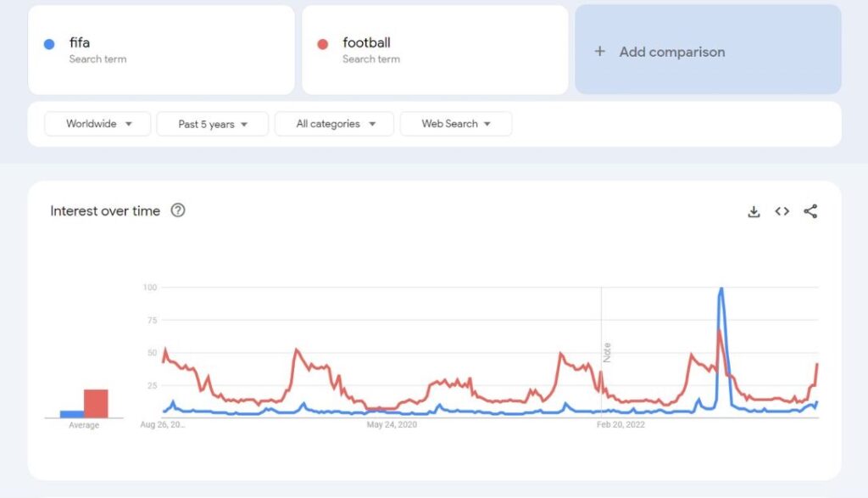Click the tallest peak of the blue fifa line

tap(721, 290)
